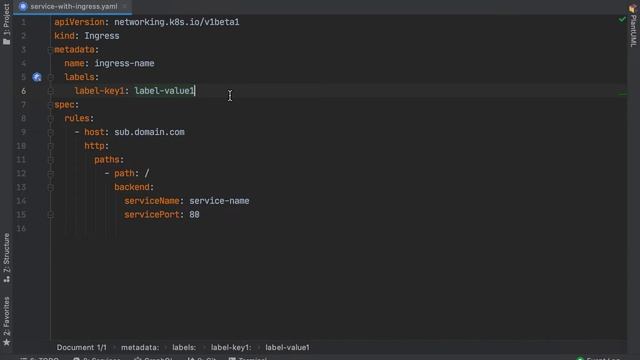Image resolution: width=640 pixels, height=360 pixels.
Task: Click the green inspection checkmark indicator
Action: point(622,19)
